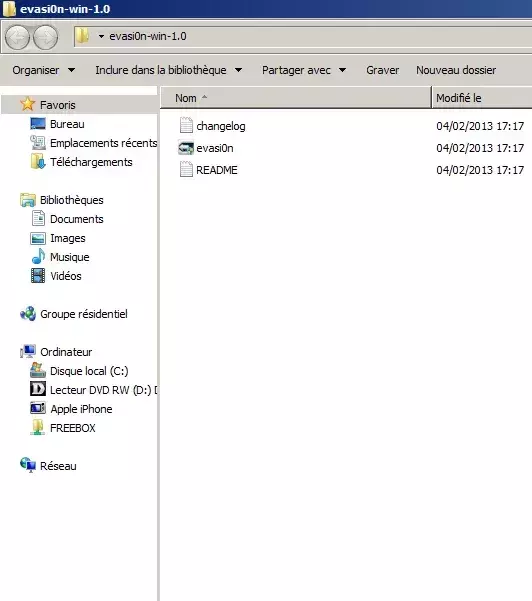Click the Forward navigation arrow
Screen dimensions: 532x601
[46, 37]
